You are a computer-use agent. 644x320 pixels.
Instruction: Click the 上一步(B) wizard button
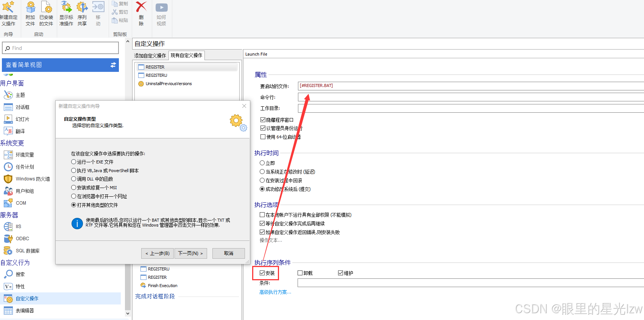point(157,253)
